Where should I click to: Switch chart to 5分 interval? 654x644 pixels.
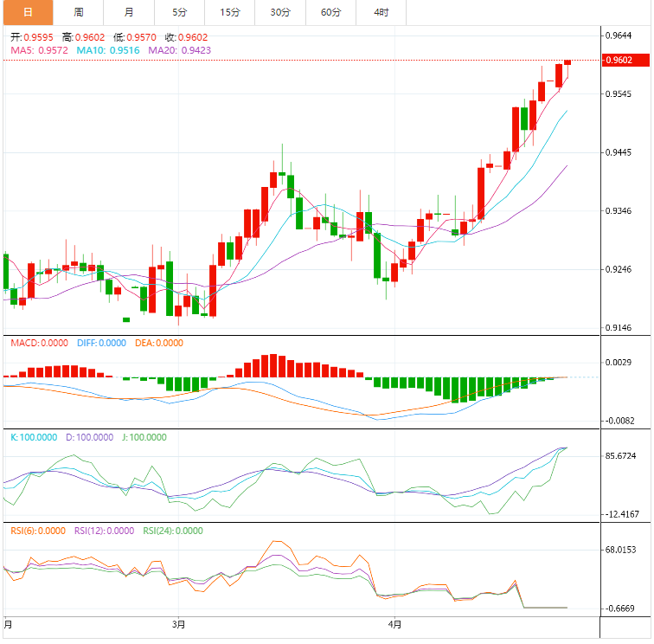[179, 12]
